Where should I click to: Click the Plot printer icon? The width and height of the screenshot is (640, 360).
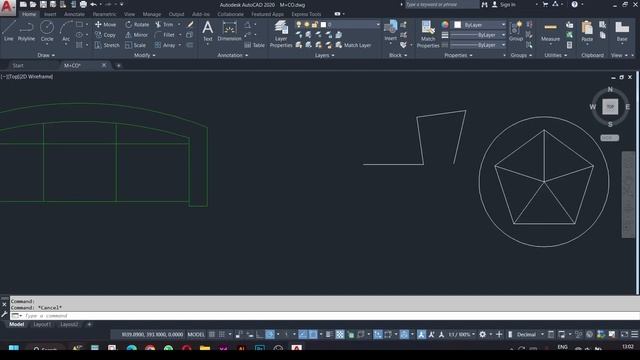(x=83, y=4)
